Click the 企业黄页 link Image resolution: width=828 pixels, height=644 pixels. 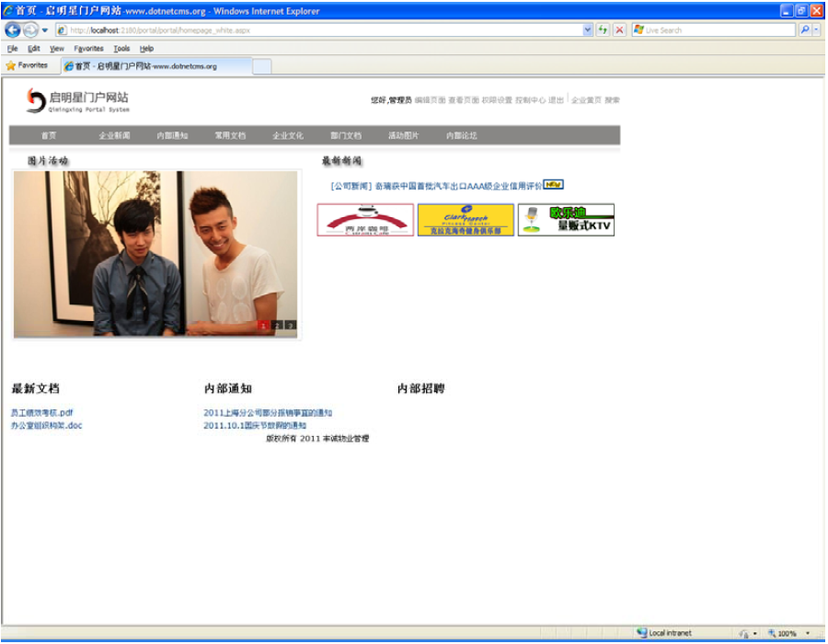click(586, 100)
